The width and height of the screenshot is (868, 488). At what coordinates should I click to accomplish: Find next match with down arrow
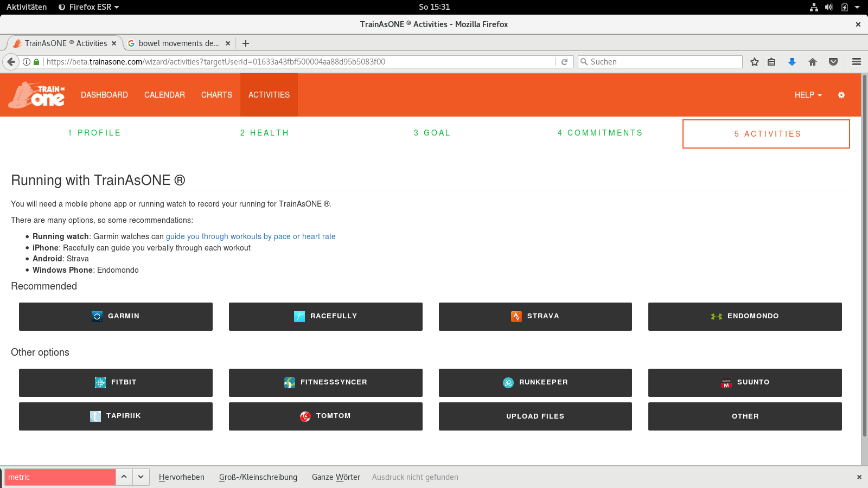(141, 477)
